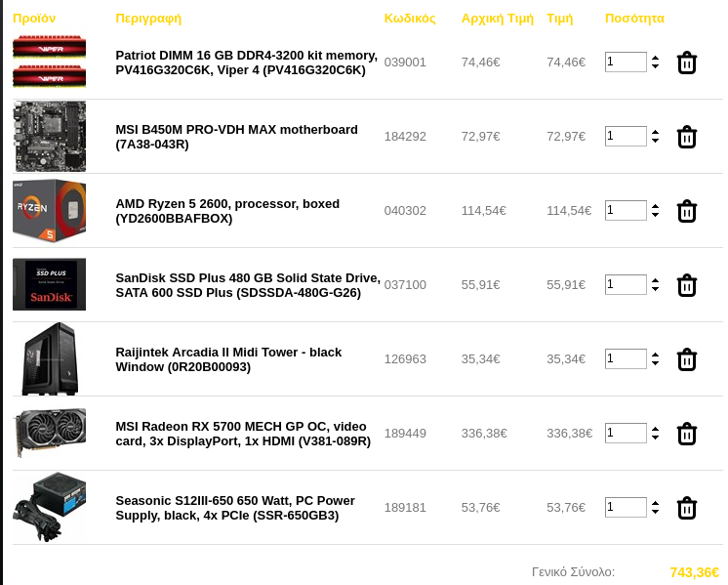728x585 pixels.
Task: Open SanDisk SSD Plus 480 GB description
Action: (x=248, y=285)
